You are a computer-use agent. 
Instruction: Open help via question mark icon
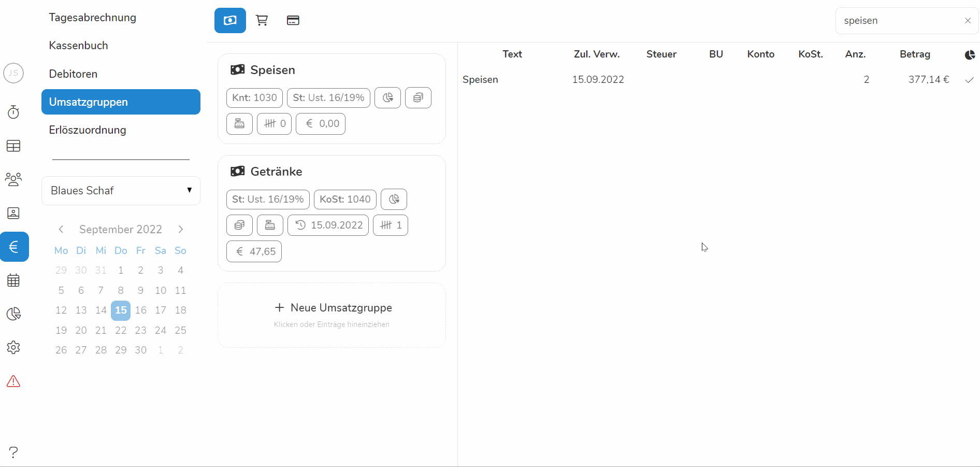point(13,452)
